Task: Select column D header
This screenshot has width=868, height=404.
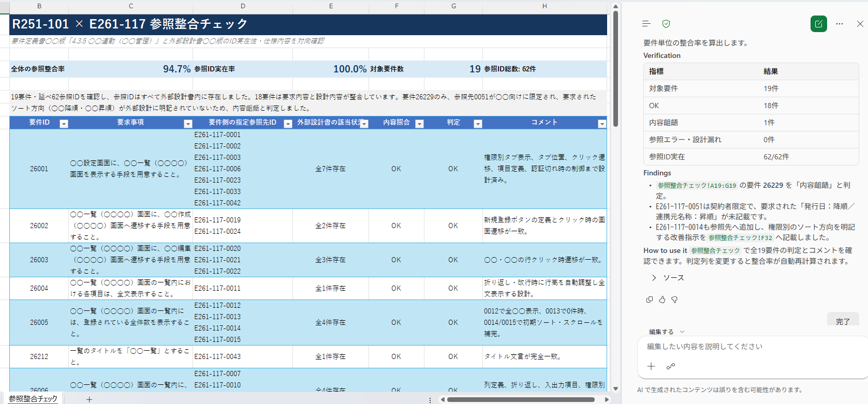Action: [243, 6]
